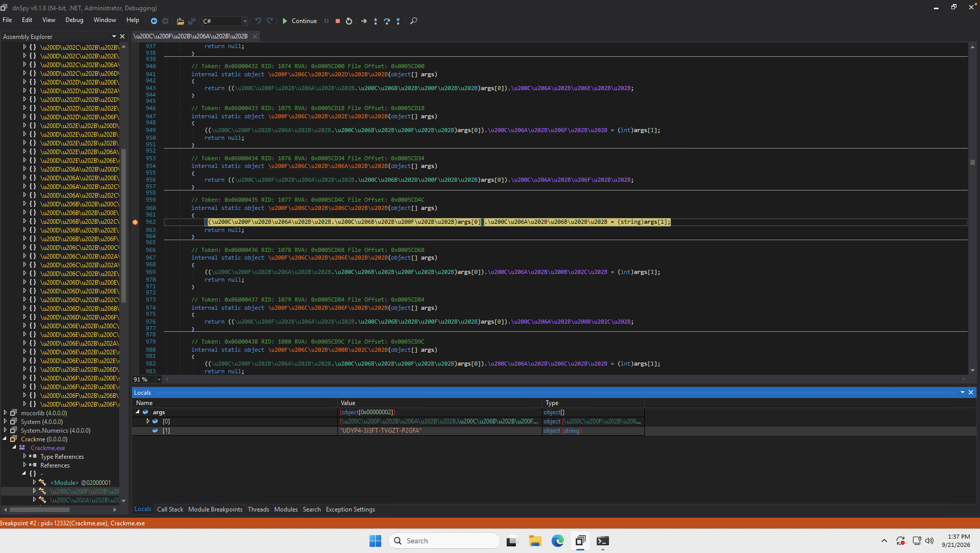Click the Pause (Break All) icon
This screenshot has width=980, height=553.
326,21
